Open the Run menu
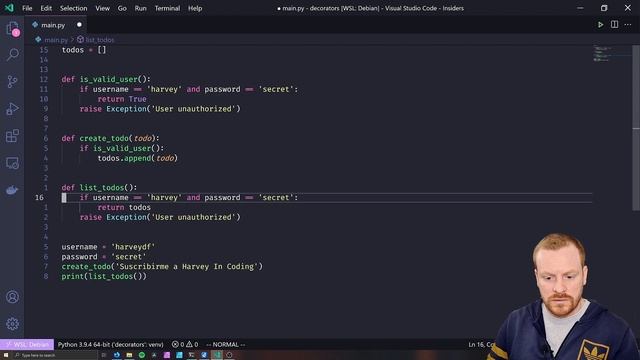 [x=140, y=8]
